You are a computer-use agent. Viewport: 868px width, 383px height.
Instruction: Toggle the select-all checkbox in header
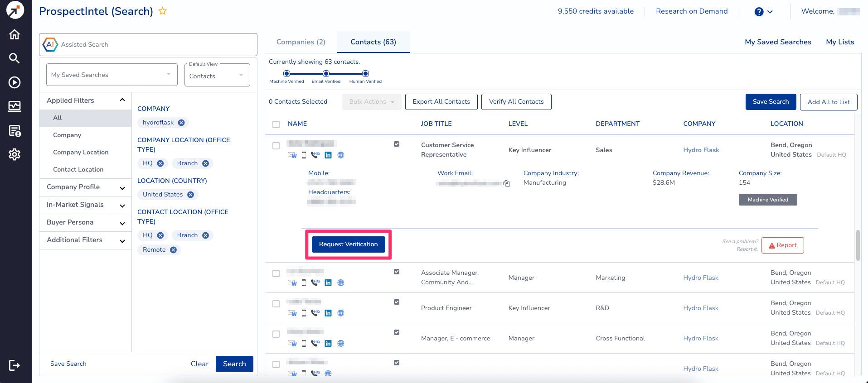pos(276,124)
